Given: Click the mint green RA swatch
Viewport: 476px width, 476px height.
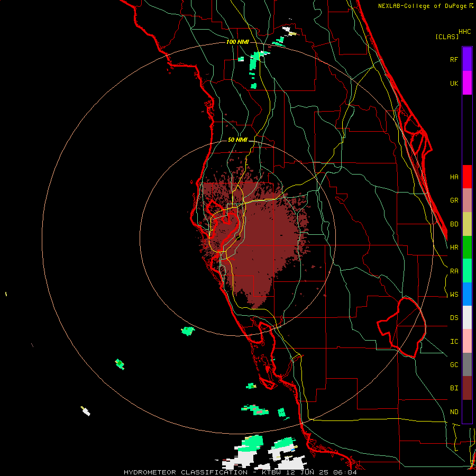Looking at the screenshot, I should (467, 271).
